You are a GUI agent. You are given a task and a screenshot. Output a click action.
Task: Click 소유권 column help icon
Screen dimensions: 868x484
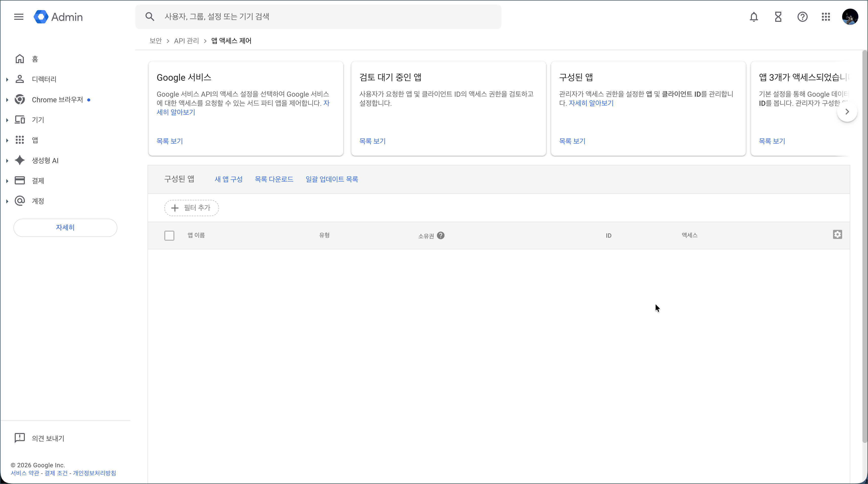pos(441,235)
